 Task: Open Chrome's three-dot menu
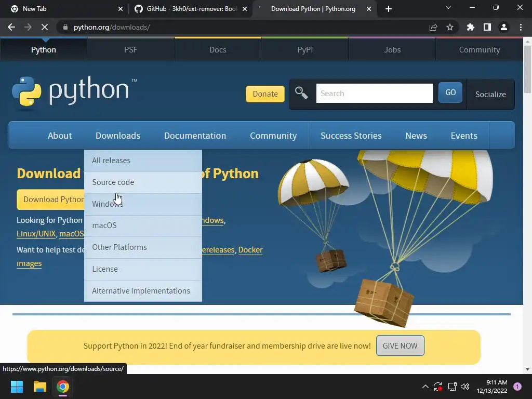pos(521,27)
